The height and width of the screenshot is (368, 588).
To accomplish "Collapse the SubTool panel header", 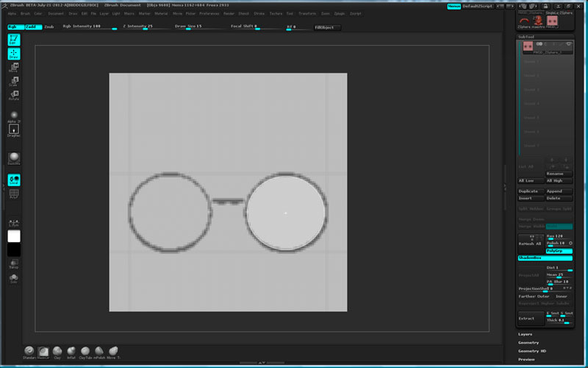I will coord(526,37).
